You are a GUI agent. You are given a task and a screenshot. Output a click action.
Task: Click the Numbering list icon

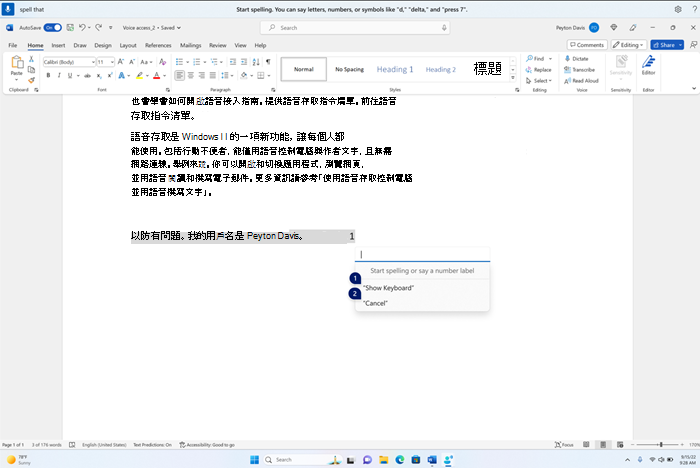pos(196,62)
